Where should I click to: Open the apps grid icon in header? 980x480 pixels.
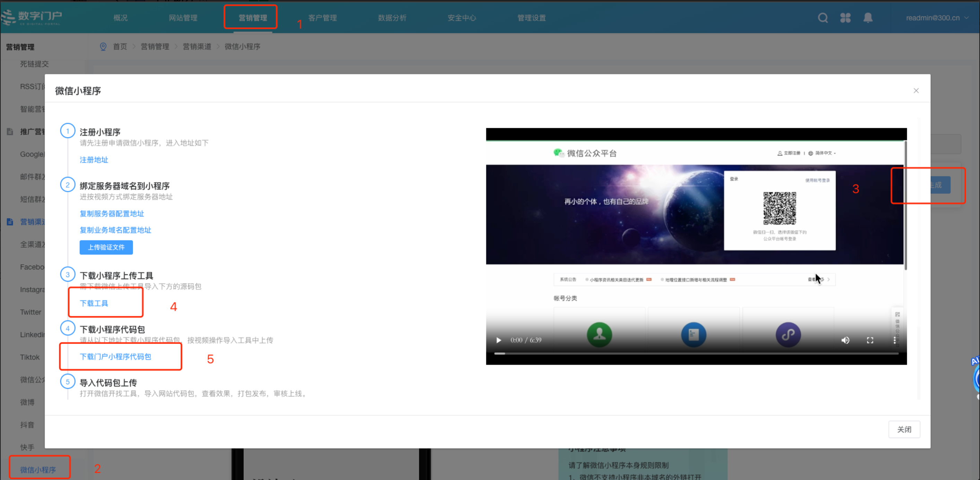pyautogui.click(x=845, y=18)
